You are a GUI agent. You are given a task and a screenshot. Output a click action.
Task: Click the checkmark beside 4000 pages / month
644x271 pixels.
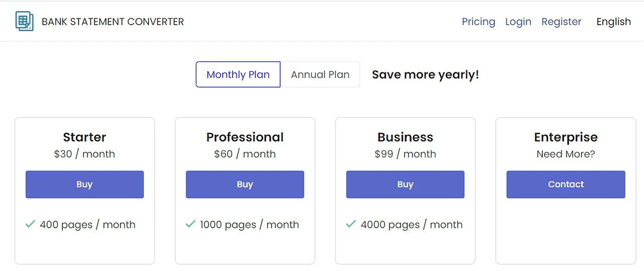[351, 224]
